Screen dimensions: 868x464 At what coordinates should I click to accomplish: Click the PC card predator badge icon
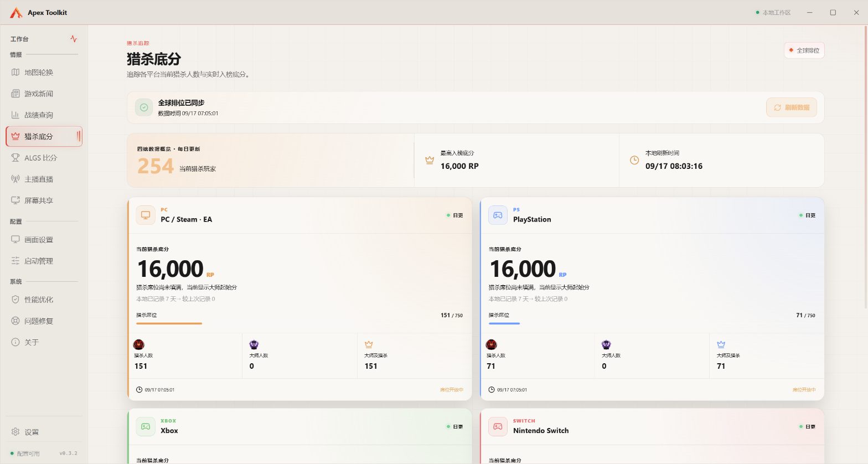139,344
